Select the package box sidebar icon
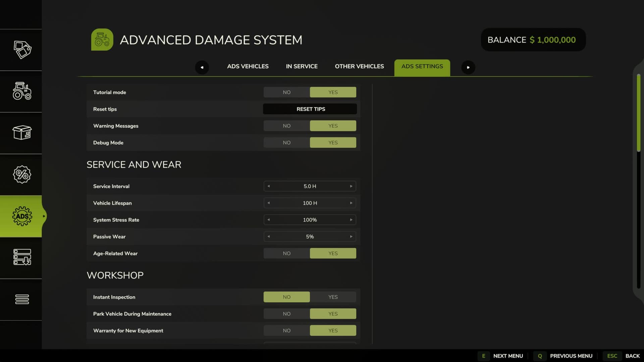Screen dimensions: 644x362 tap(22, 133)
